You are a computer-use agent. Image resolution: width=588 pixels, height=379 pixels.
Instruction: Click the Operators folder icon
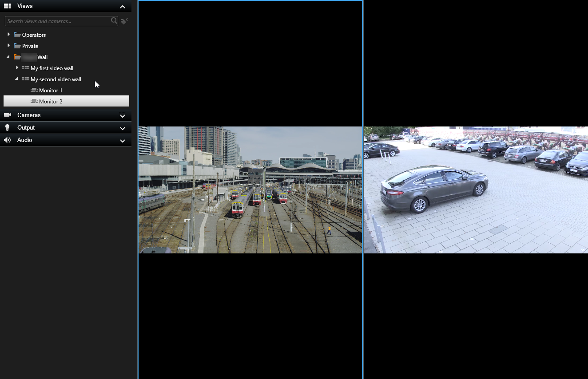pos(17,35)
